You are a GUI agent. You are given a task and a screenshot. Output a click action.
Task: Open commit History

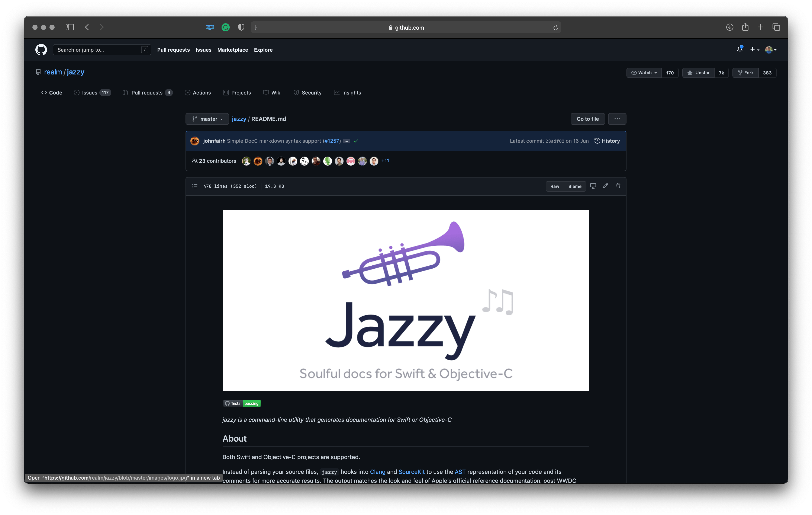607,141
